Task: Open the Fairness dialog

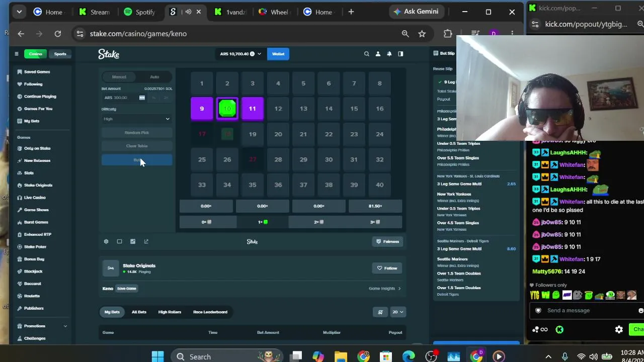Action: pos(388,241)
